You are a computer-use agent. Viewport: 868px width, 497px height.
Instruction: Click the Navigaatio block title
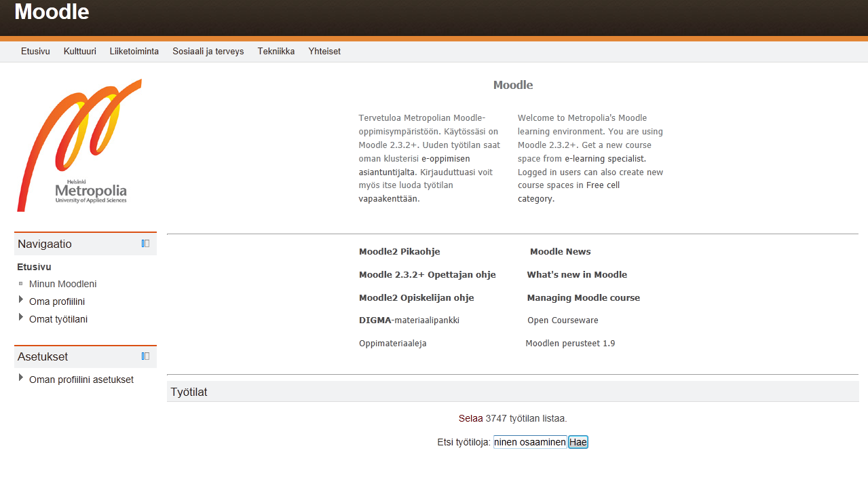pyautogui.click(x=45, y=244)
